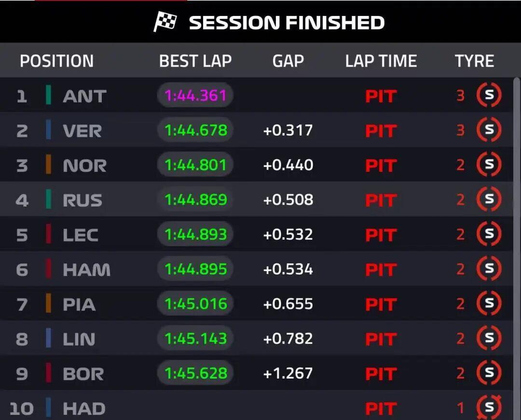
Task: Click the red PIT status for BOR
Action: coord(381,374)
